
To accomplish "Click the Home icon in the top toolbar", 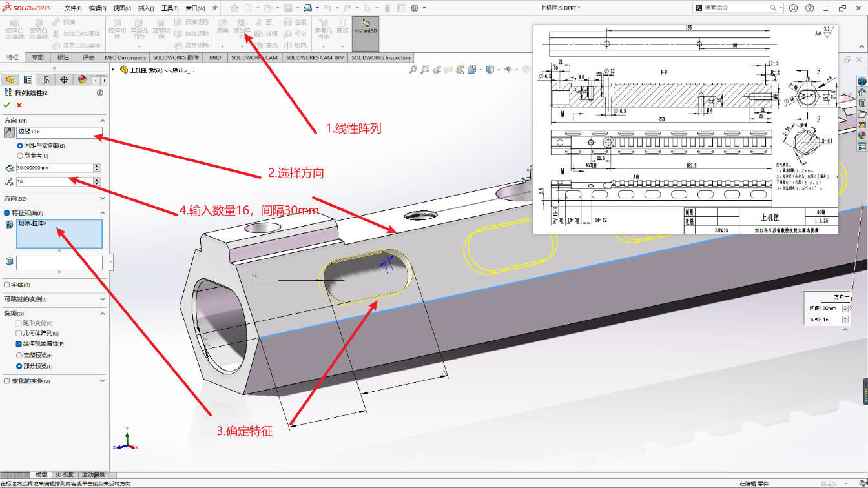I will (x=235, y=8).
